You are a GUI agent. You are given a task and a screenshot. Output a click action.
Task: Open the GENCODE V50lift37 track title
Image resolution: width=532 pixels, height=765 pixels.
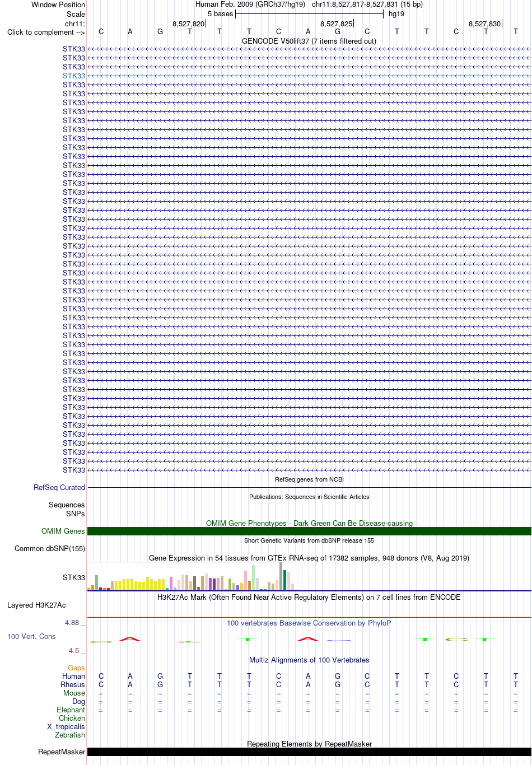(309, 41)
